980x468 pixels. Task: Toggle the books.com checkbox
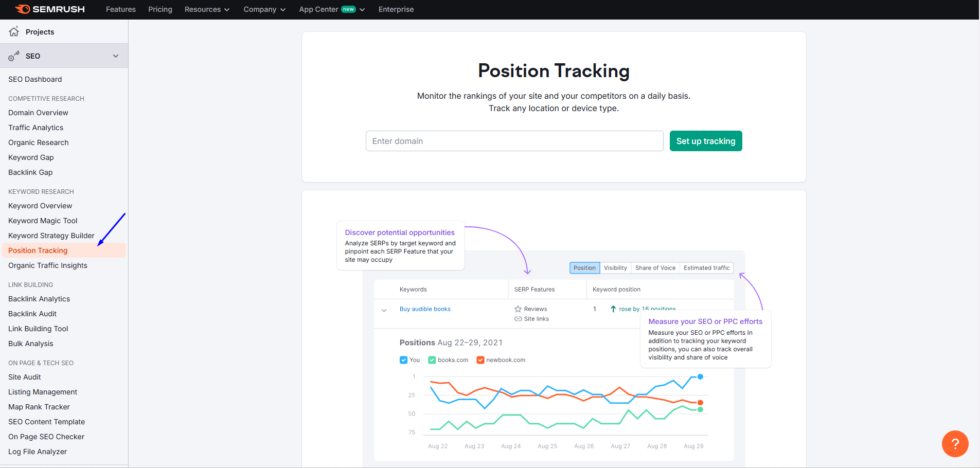[x=432, y=360]
